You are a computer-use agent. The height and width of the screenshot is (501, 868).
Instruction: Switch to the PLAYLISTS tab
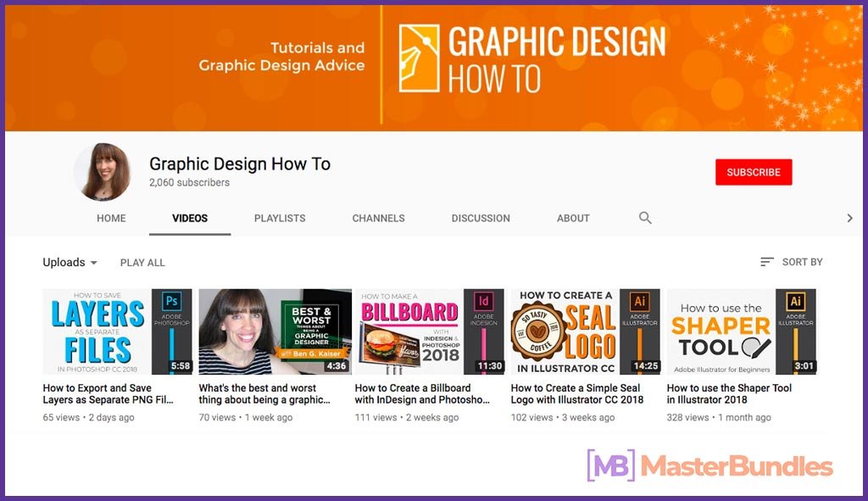pos(280,218)
